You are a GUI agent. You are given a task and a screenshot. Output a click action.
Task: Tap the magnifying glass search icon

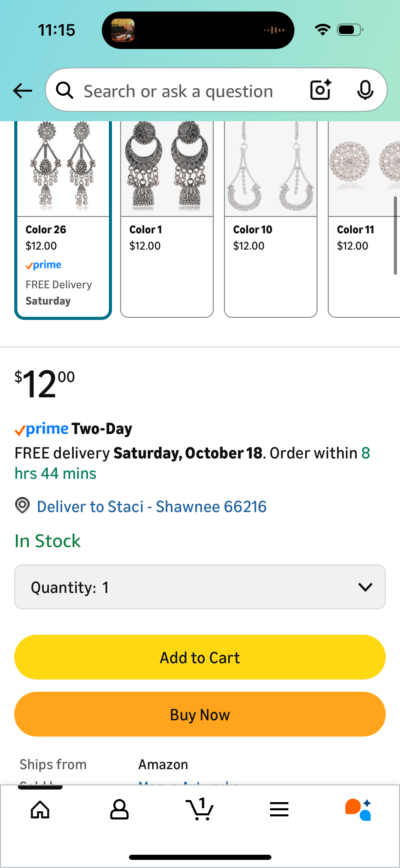point(64,90)
